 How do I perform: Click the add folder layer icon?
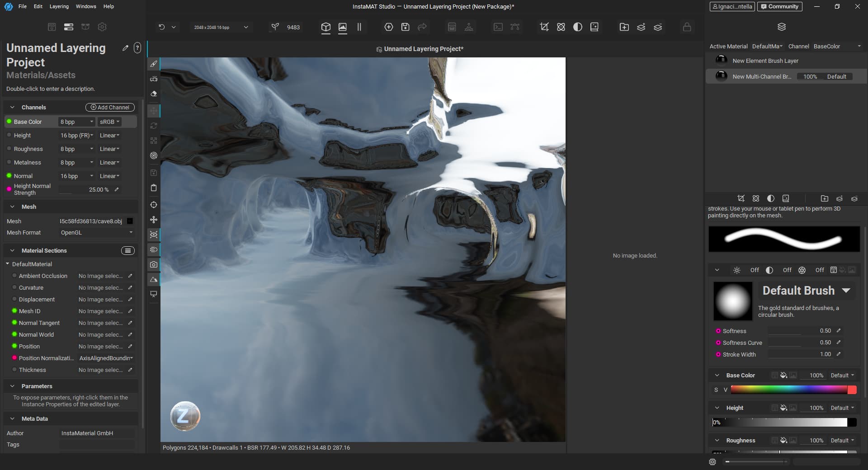point(624,27)
